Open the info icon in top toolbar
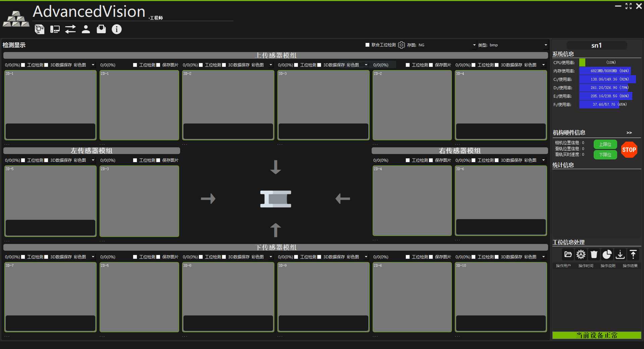 point(116,30)
